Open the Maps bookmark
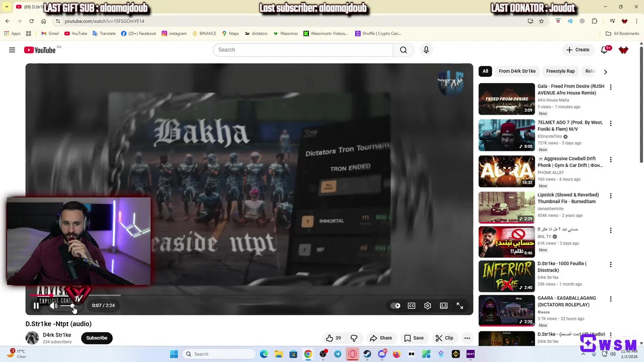This screenshot has height=362, width=644. click(x=230, y=34)
